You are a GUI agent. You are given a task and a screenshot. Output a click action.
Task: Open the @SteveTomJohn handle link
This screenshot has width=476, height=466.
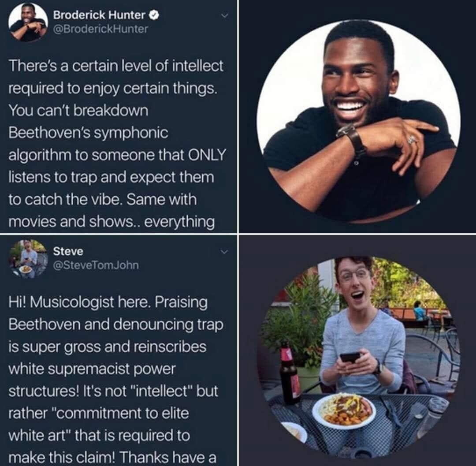[96, 265]
